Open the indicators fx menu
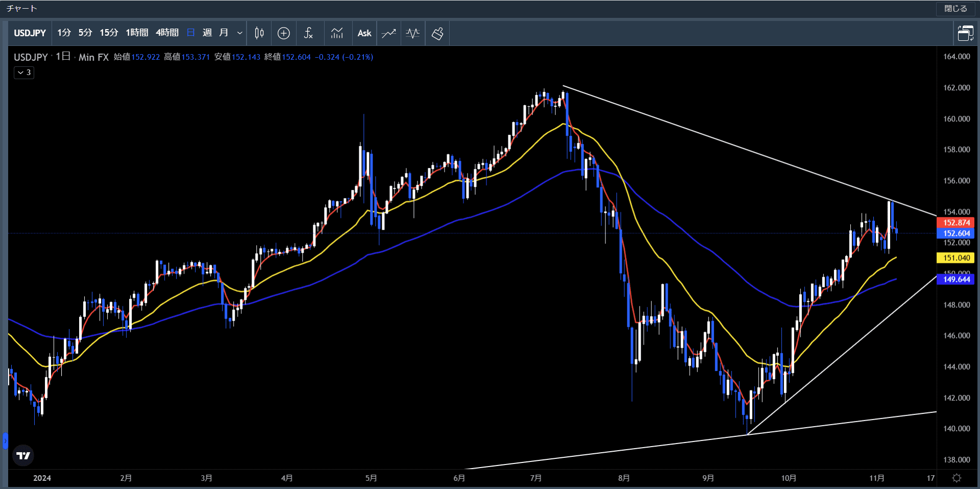This screenshot has width=980, height=489. pyautogui.click(x=308, y=33)
